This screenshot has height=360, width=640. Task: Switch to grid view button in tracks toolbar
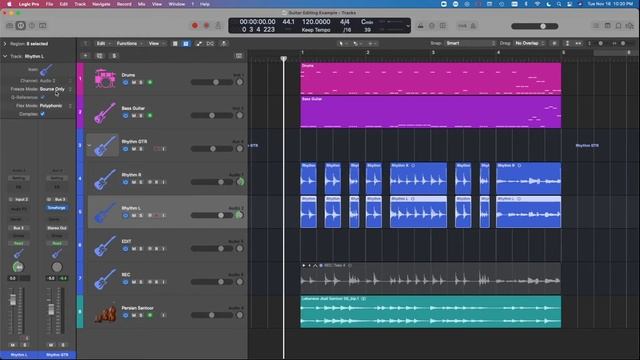(186, 43)
